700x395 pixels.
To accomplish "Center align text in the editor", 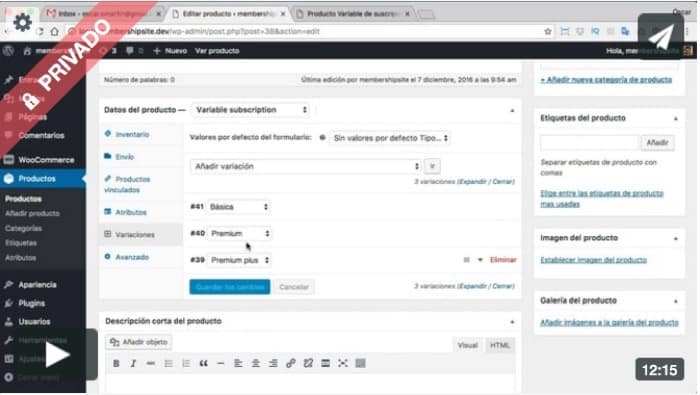I will pyautogui.click(x=255, y=363).
